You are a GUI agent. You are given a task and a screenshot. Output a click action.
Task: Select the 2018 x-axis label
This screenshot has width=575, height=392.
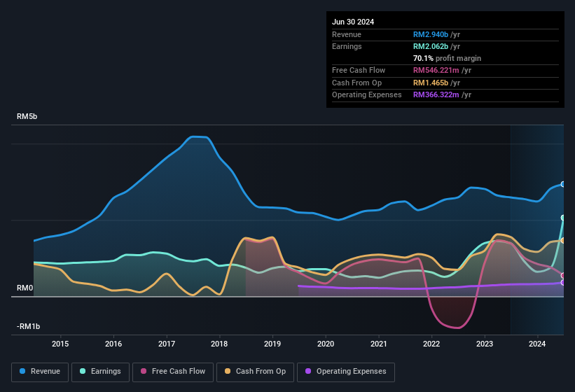pos(219,344)
